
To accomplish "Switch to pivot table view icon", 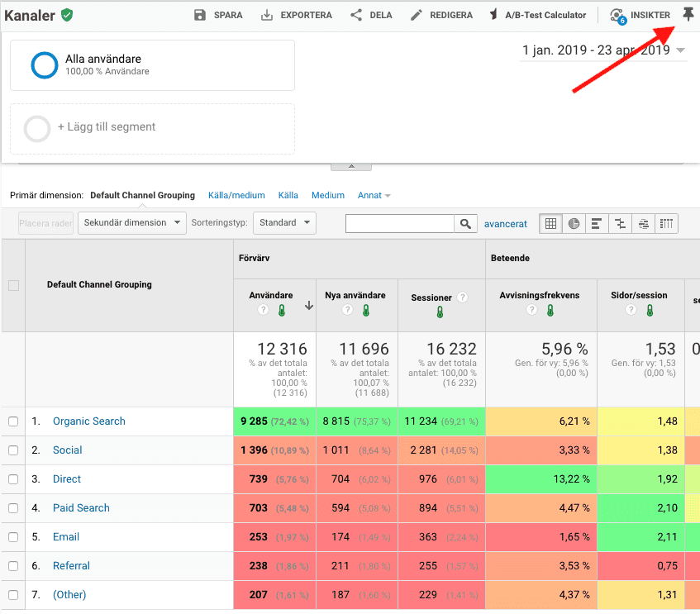I will (x=666, y=224).
